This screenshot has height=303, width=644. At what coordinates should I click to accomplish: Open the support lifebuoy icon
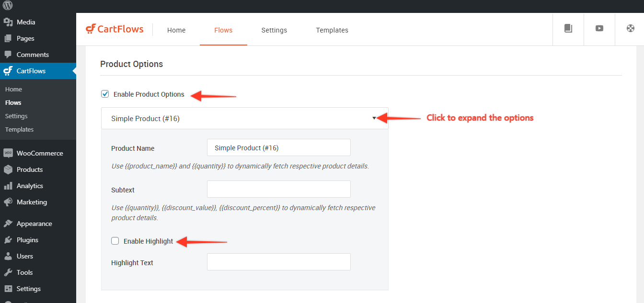[x=630, y=28]
